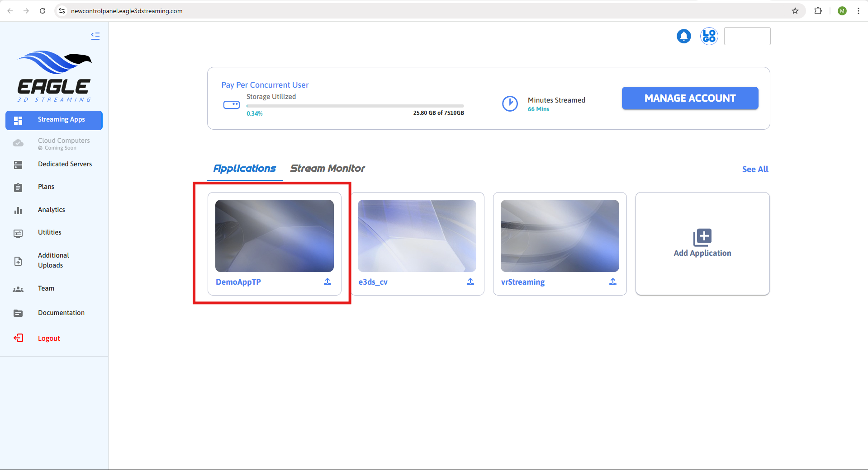
Task: Open the notifications bell
Action: [683, 36]
